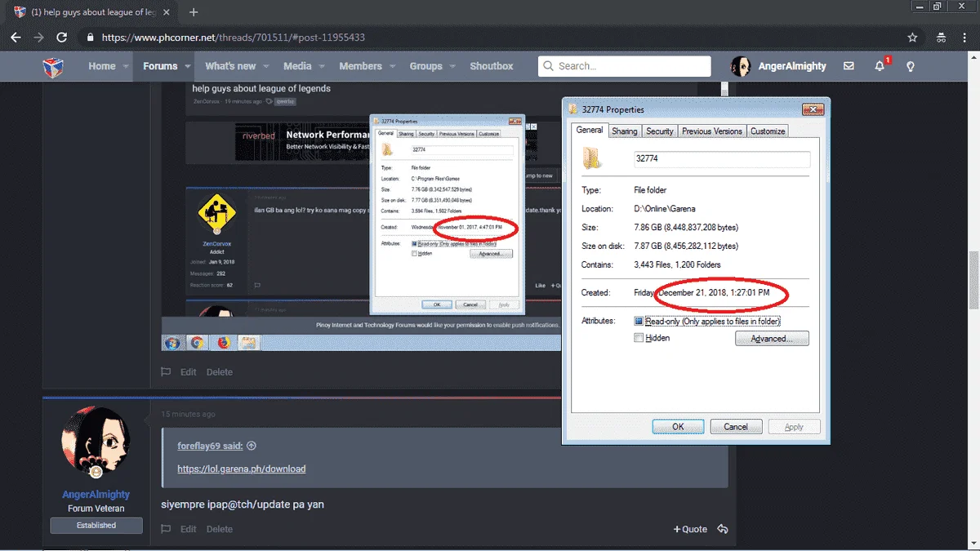Focus the forum Search field

click(x=625, y=66)
